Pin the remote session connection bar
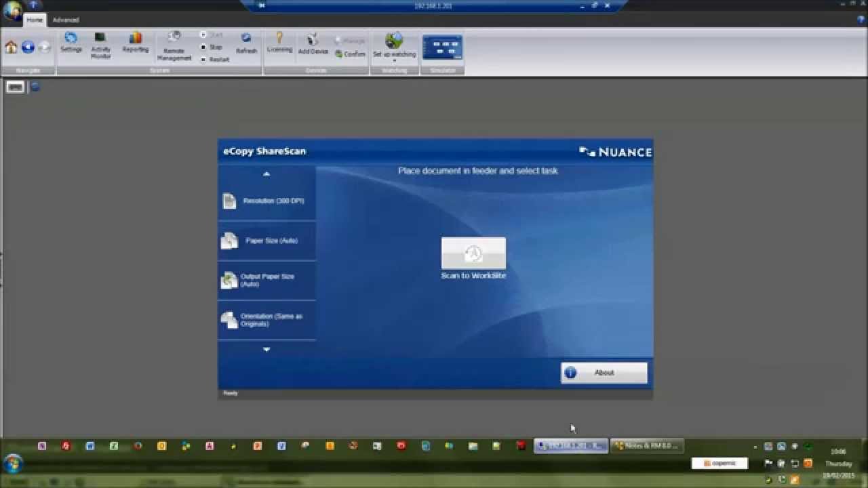The image size is (868, 488). pos(262,5)
